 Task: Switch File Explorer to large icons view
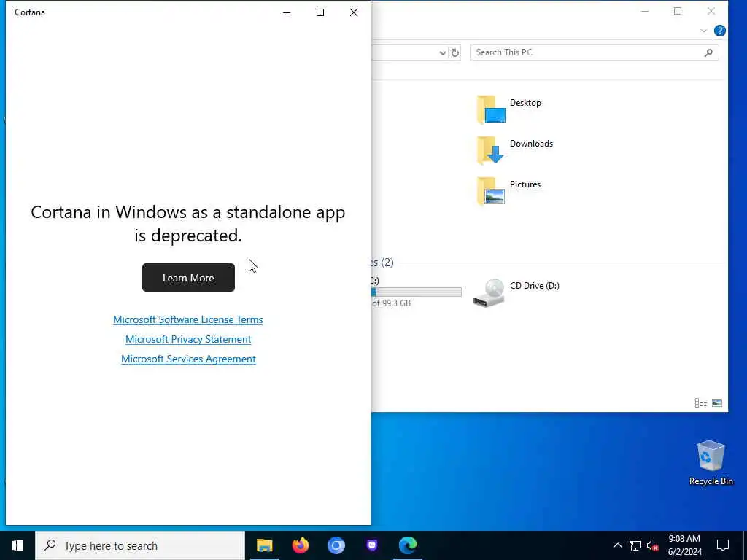click(717, 402)
